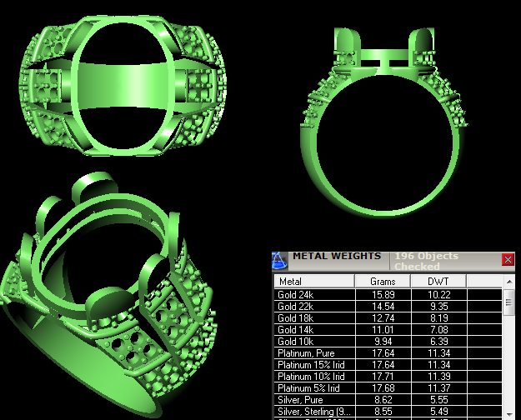This screenshot has width=521, height=420.
Task: Click the 14.54 grams value
Action: click(x=383, y=307)
